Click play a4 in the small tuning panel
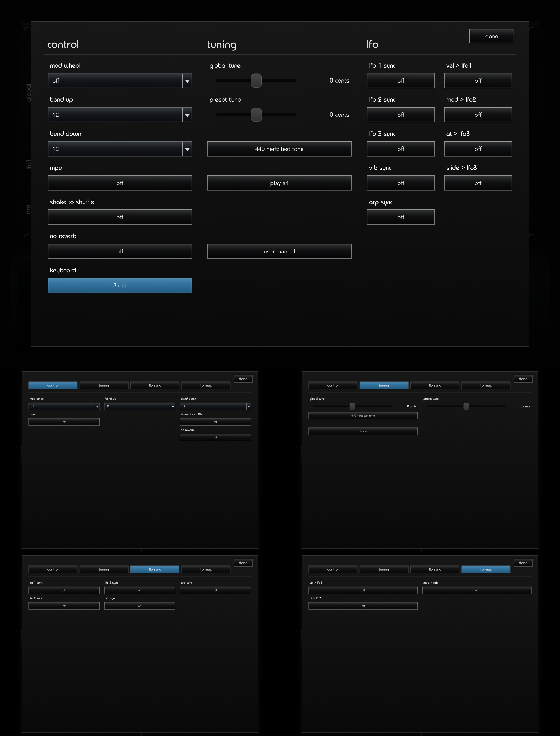 [x=363, y=431]
